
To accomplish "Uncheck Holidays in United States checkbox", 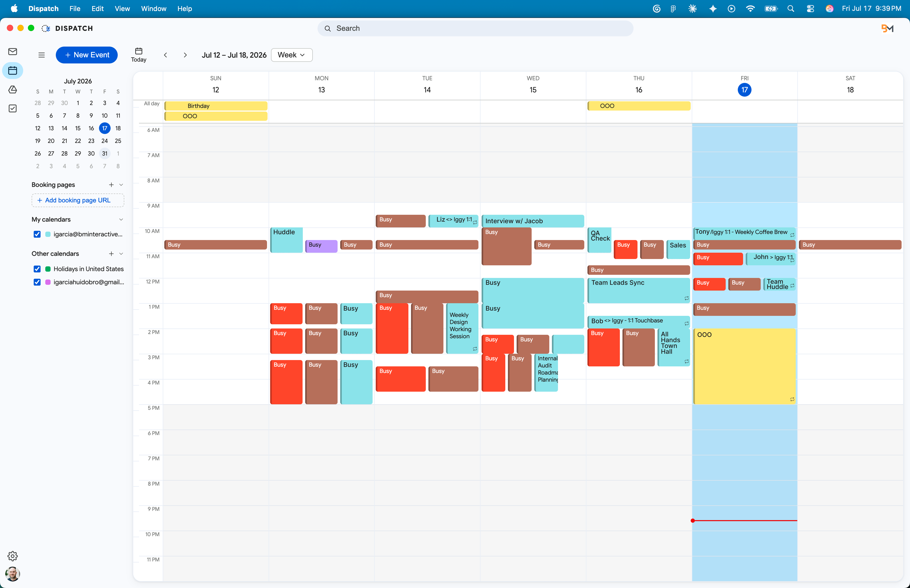I will (37, 269).
